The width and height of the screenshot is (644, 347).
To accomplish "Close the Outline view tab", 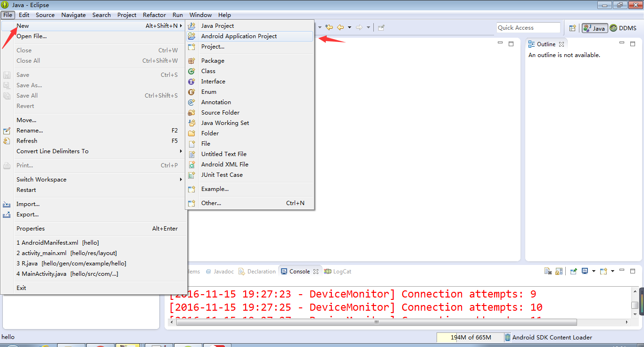I will [x=561, y=44].
